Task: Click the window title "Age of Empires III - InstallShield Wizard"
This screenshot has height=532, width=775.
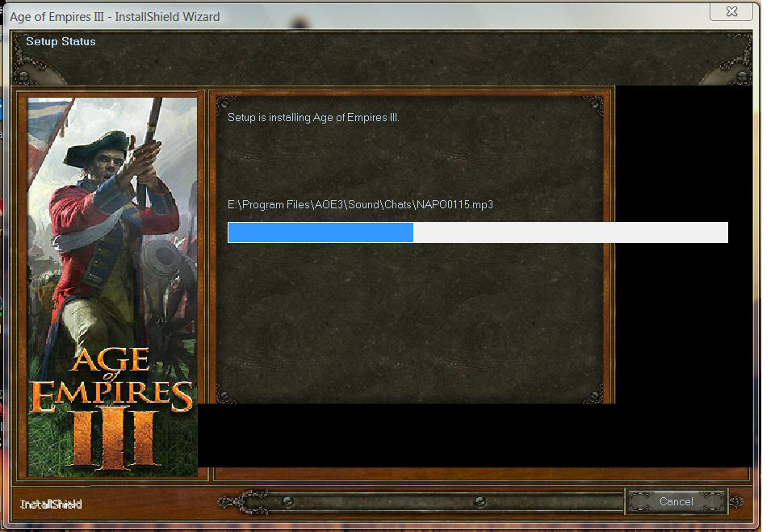Action: (x=115, y=17)
